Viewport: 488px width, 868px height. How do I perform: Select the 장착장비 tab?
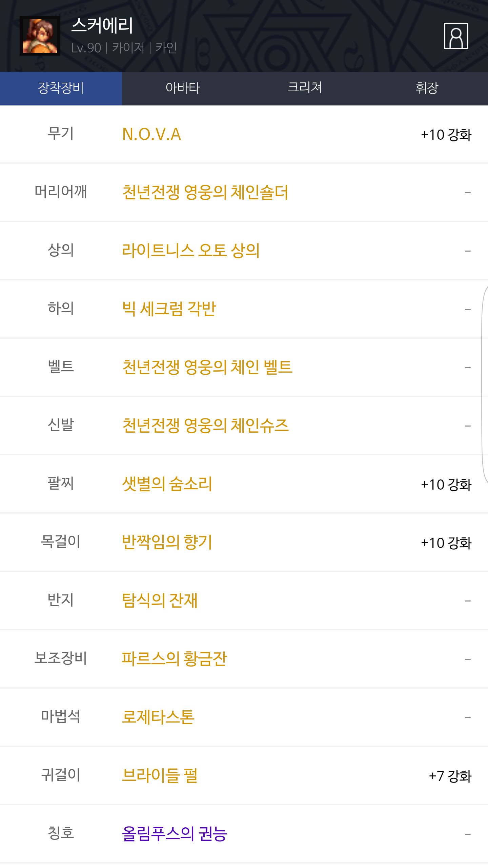(61, 88)
